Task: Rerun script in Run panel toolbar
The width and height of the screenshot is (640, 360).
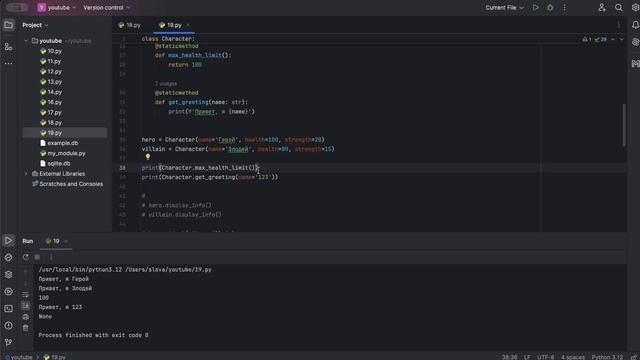Action: point(26,257)
